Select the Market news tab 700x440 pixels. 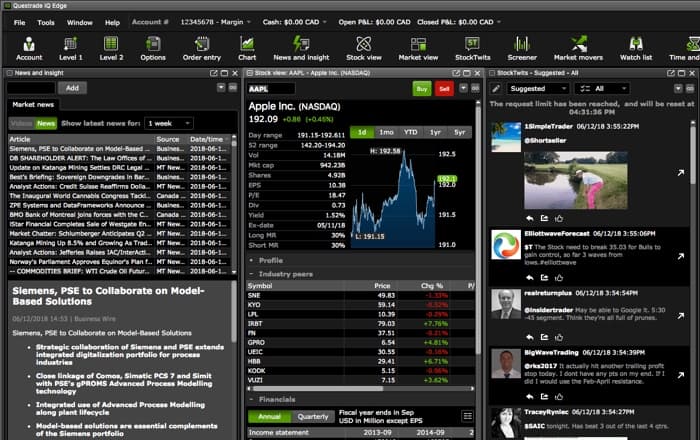(33, 104)
